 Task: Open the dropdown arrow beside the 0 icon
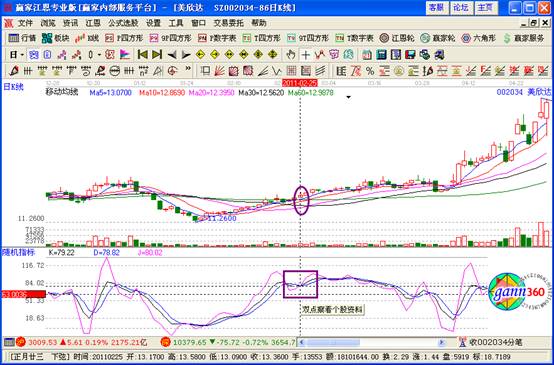click(99, 55)
